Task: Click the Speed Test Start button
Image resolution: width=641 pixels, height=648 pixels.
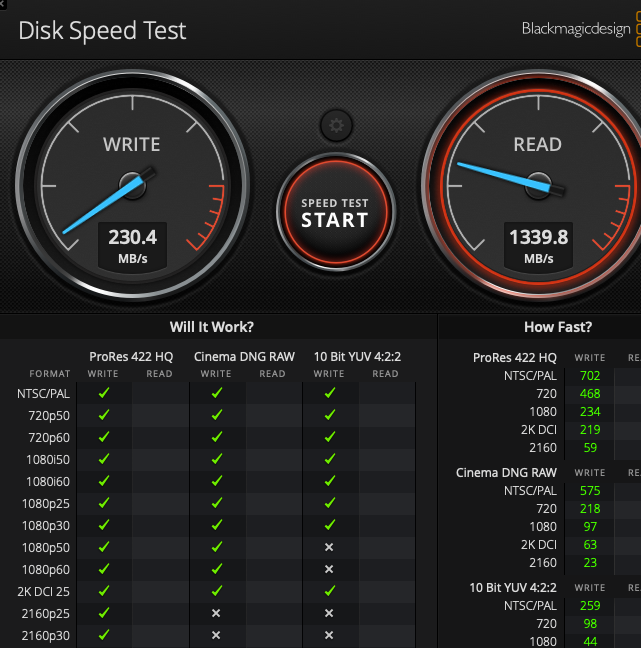Action: [335, 213]
